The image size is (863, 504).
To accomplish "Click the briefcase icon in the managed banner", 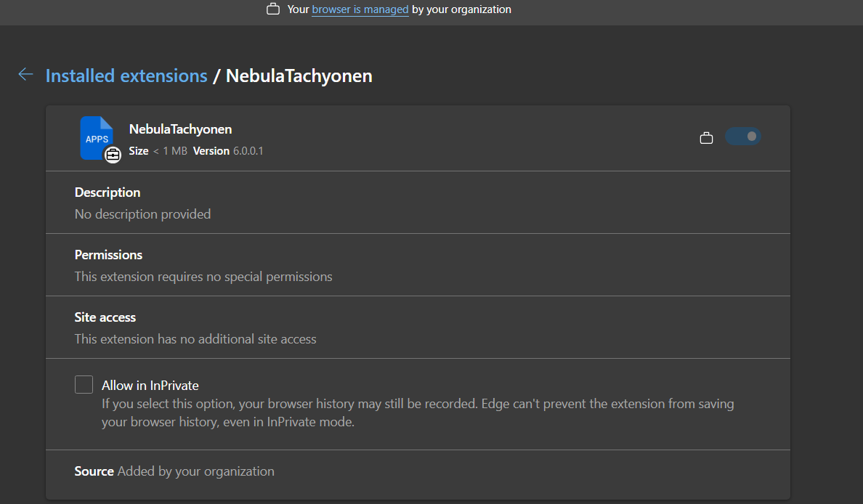I will [273, 9].
